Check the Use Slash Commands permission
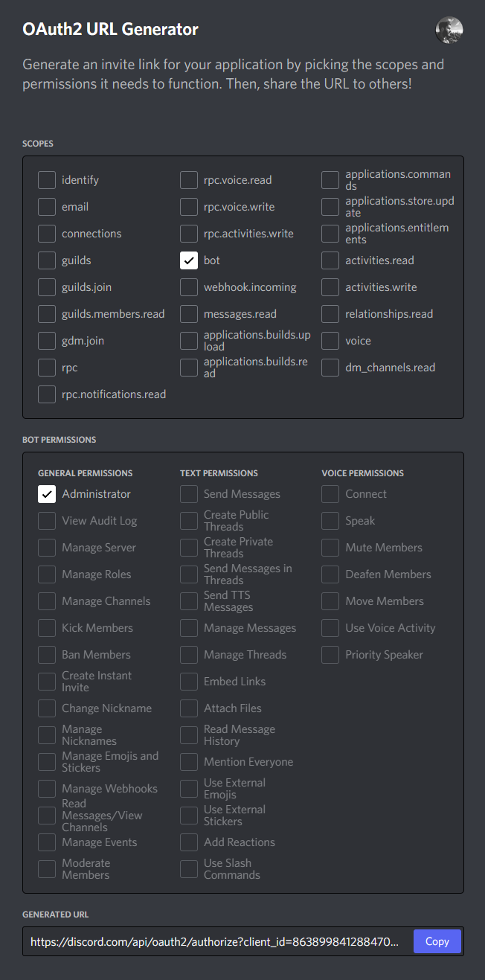The height and width of the screenshot is (980, 485). coord(188,868)
